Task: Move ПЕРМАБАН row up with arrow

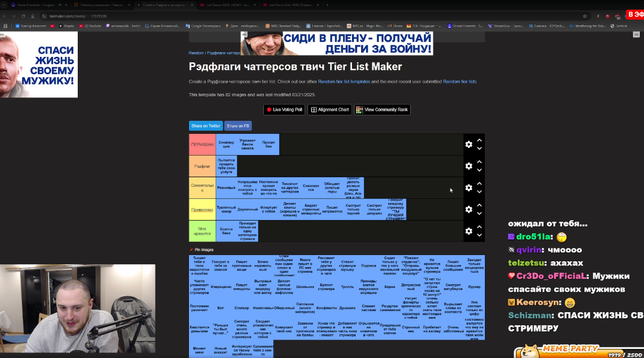Action: coord(479,140)
